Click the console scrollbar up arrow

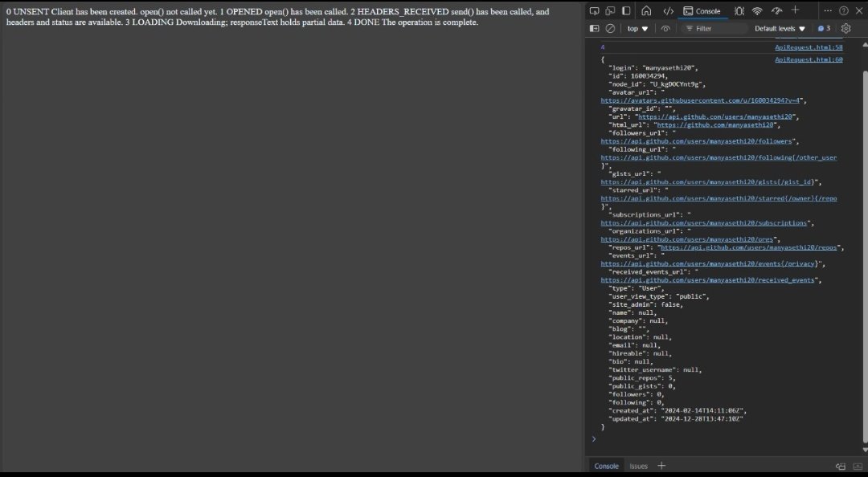[866, 43]
